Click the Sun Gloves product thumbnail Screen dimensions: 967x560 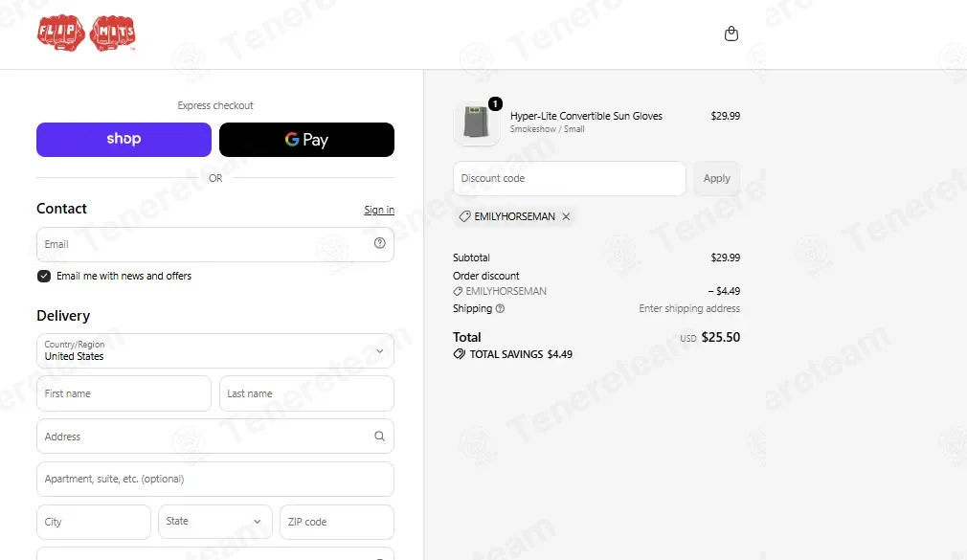[476, 122]
